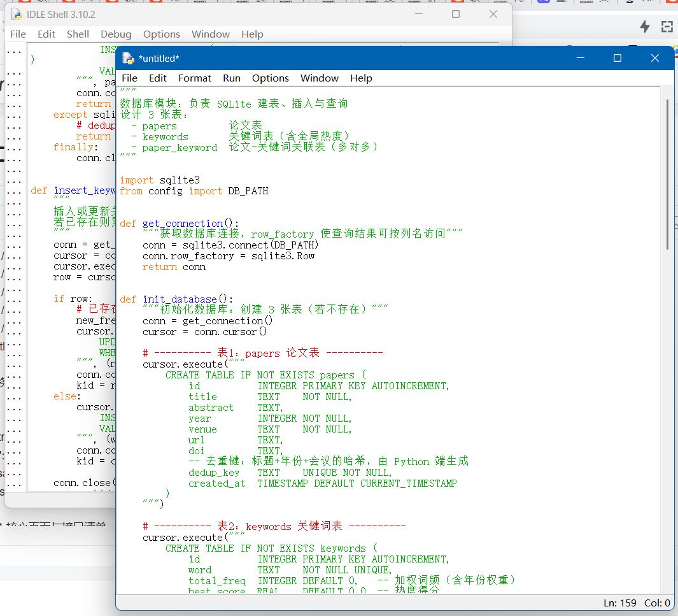Open the Options menu in untitled editor
Viewport: 678px width, 616px height.
(271, 78)
